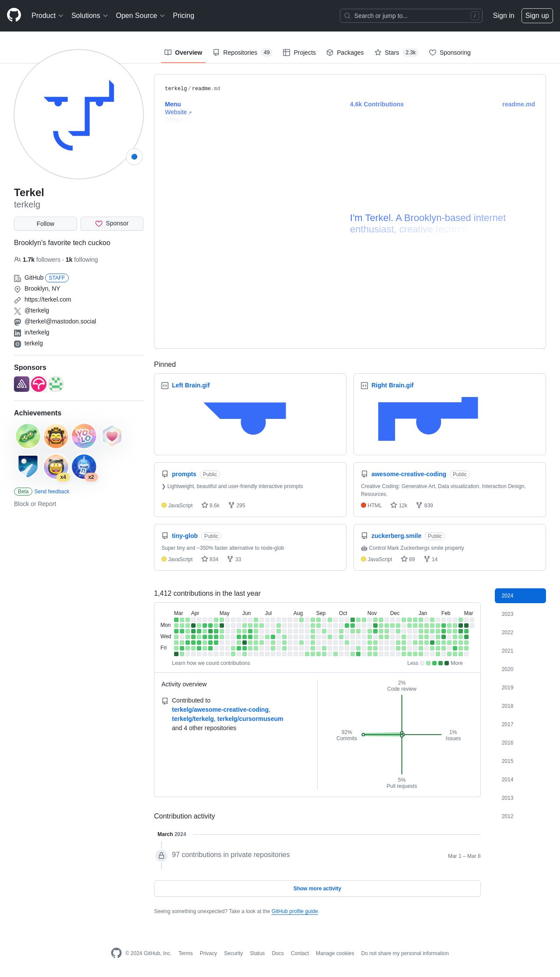Go to the Pricing page
The image size is (560, 977).
click(x=183, y=16)
